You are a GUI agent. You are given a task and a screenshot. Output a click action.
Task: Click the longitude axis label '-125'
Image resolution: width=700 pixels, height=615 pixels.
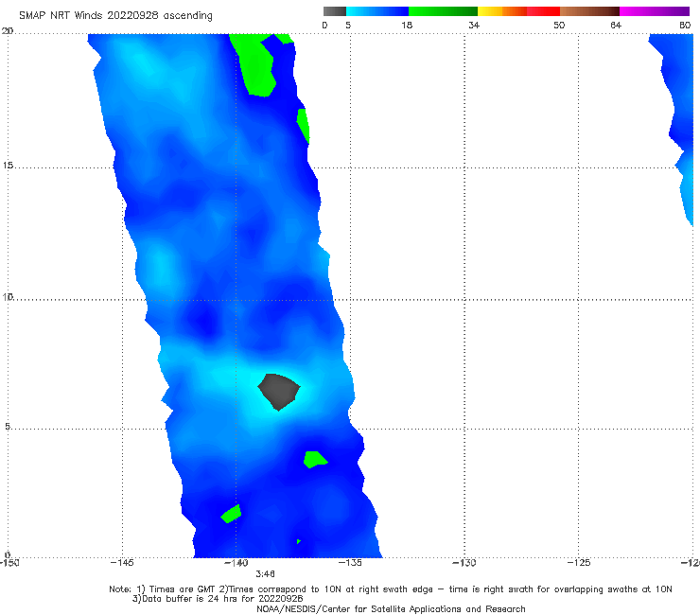579,563
